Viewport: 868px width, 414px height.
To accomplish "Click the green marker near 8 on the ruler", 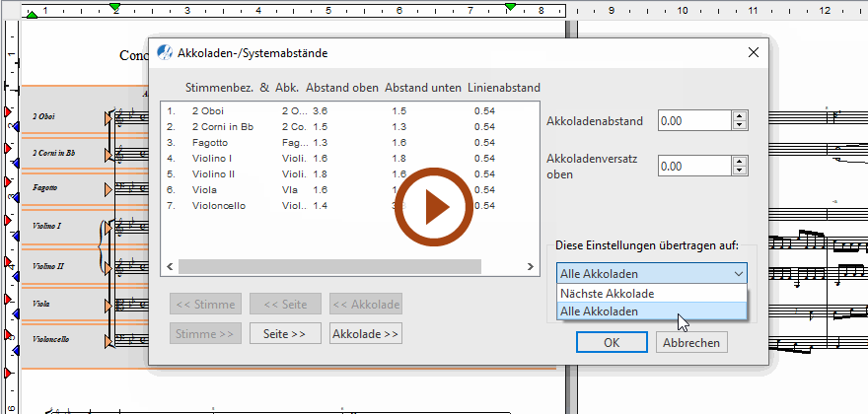I will (x=510, y=8).
